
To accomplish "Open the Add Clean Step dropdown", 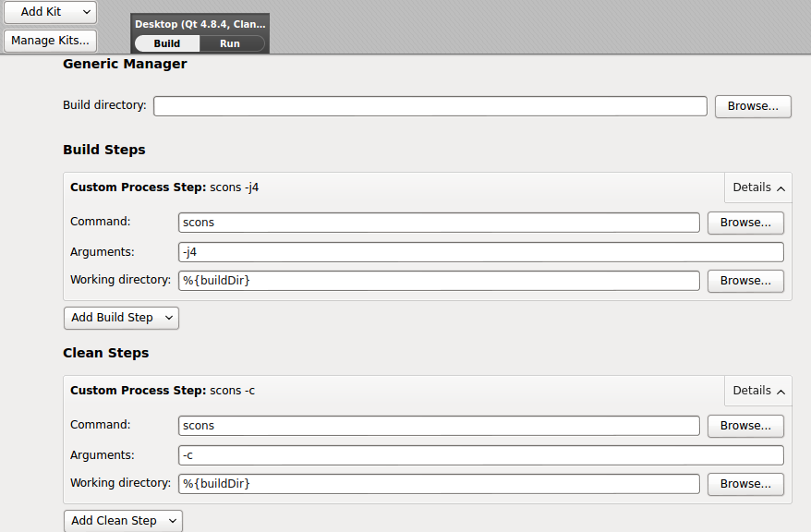I will pyautogui.click(x=123, y=521).
